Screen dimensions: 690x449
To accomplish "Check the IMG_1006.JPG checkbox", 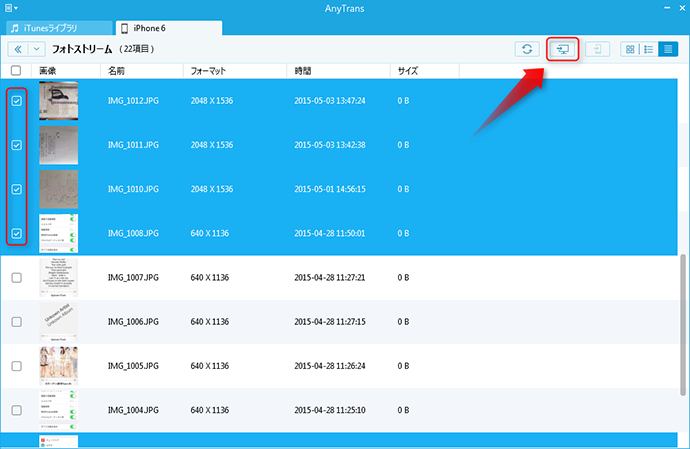I will point(16,322).
